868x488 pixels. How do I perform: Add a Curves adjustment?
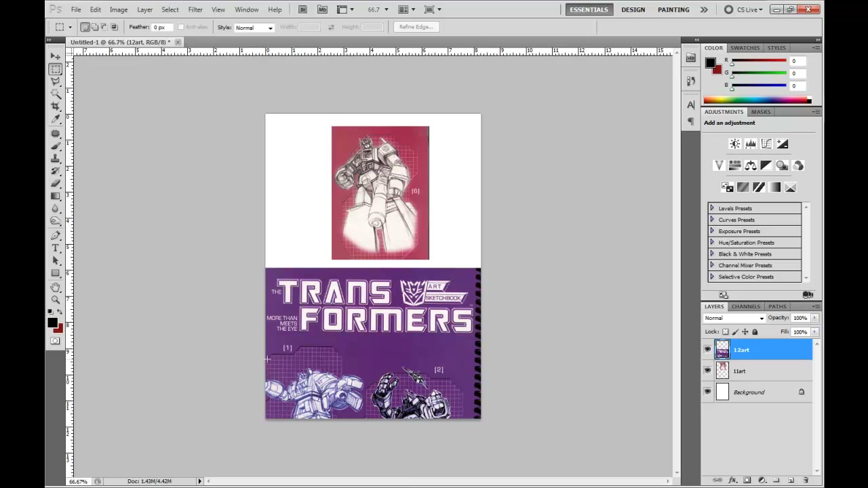tap(766, 144)
